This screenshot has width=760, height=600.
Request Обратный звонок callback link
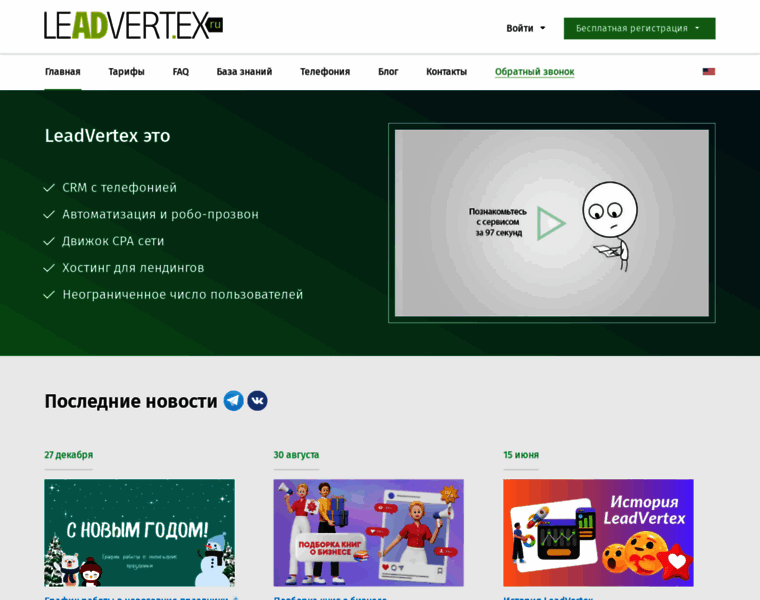pyautogui.click(x=535, y=72)
